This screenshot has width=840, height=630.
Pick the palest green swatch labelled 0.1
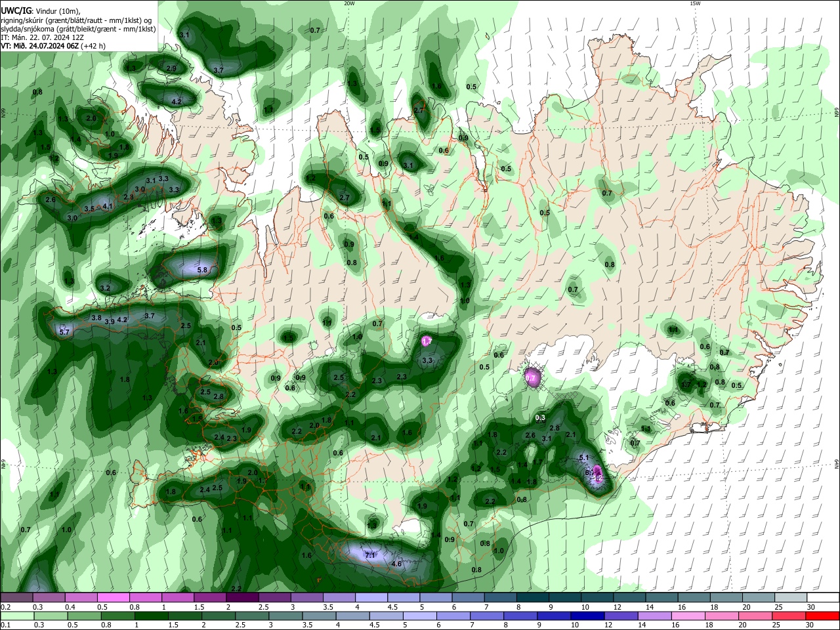click(x=16, y=616)
